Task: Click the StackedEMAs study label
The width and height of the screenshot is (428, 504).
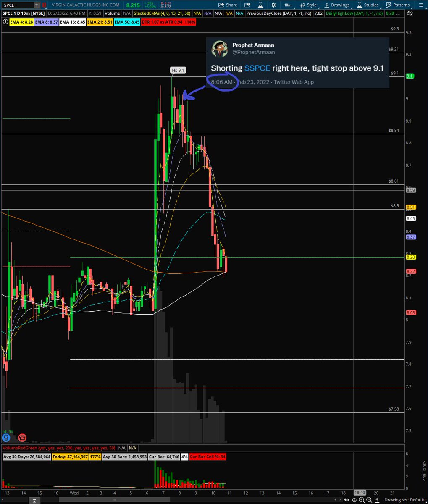Action: [162, 13]
